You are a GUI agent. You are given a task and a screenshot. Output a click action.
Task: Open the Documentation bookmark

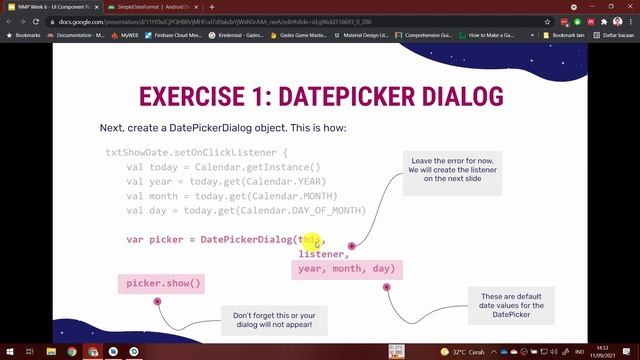pyautogui.click(x=76, y=36)
